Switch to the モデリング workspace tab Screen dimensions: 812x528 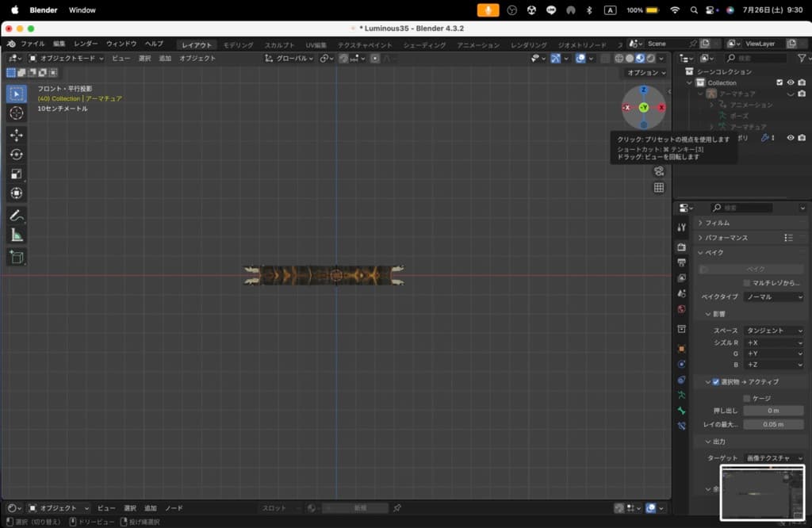click(238, 45)
